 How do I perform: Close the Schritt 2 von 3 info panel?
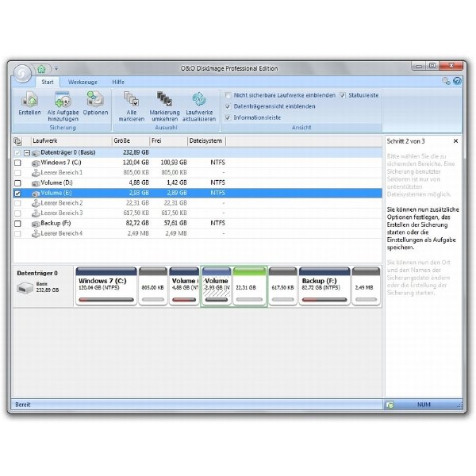click(x=455, y=141)
